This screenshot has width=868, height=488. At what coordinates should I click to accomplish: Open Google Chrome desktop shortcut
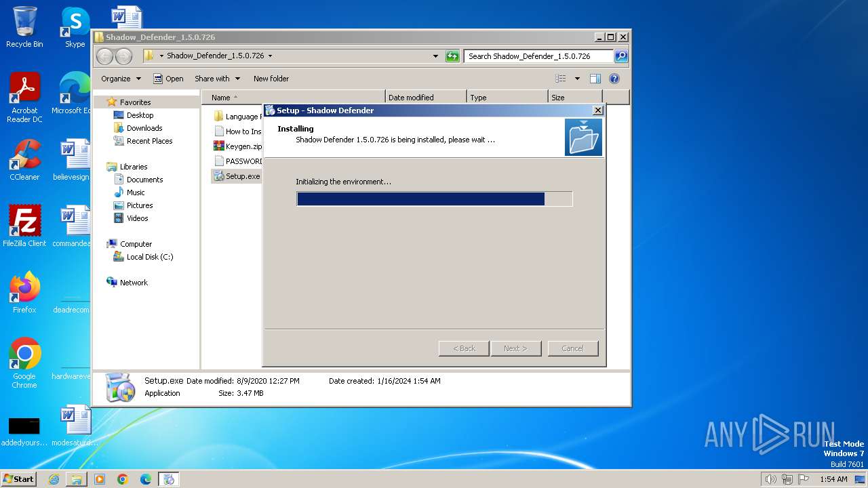(x=24, y=363)
